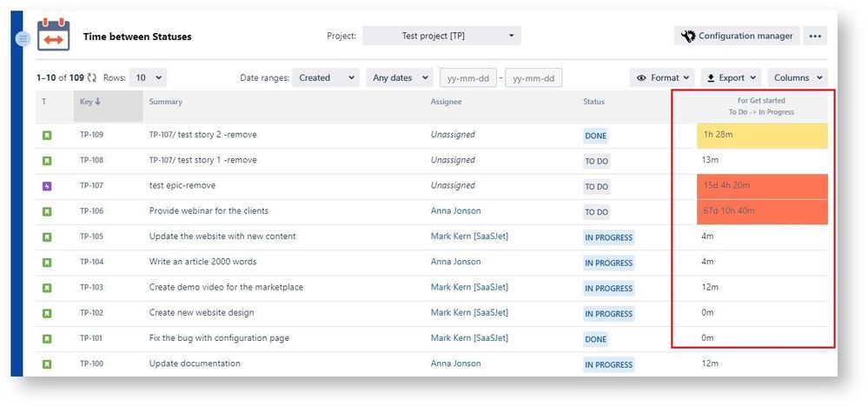868x407 pixels.
Task: Click summary 'Fix the bug with configuration page'
Action: click(219, 337)
